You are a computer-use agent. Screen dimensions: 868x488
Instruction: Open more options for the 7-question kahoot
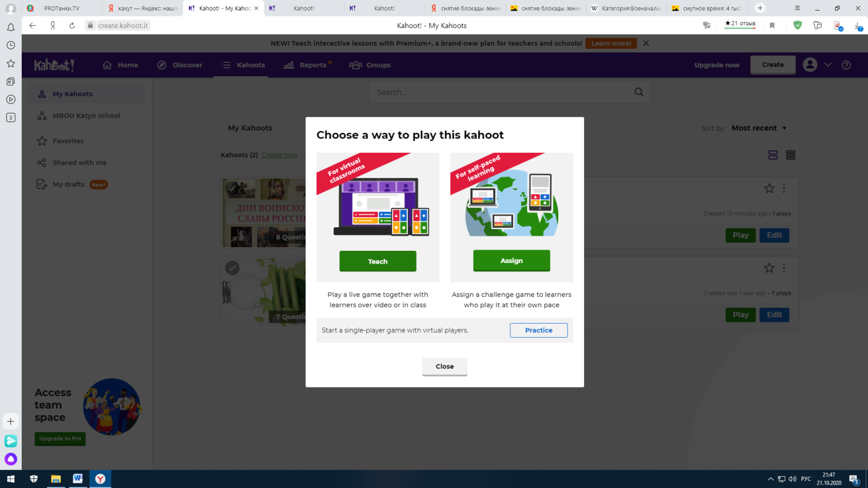pos(784,268)
